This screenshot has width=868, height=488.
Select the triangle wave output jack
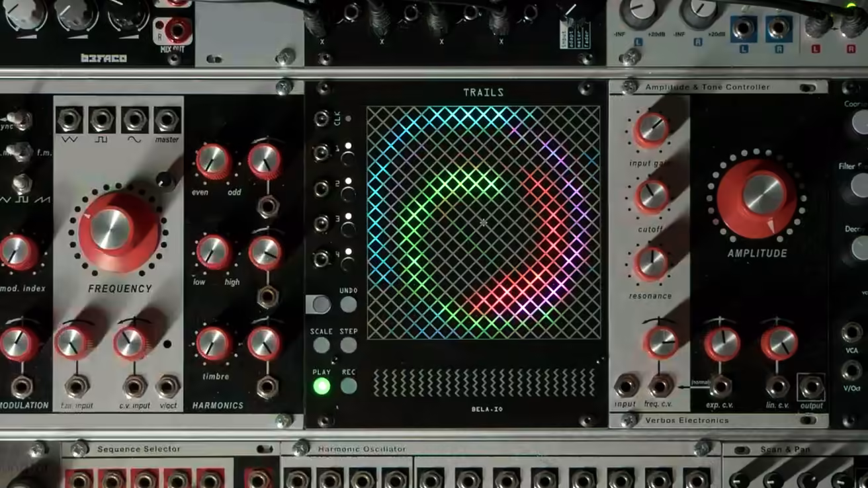[69, 120]
